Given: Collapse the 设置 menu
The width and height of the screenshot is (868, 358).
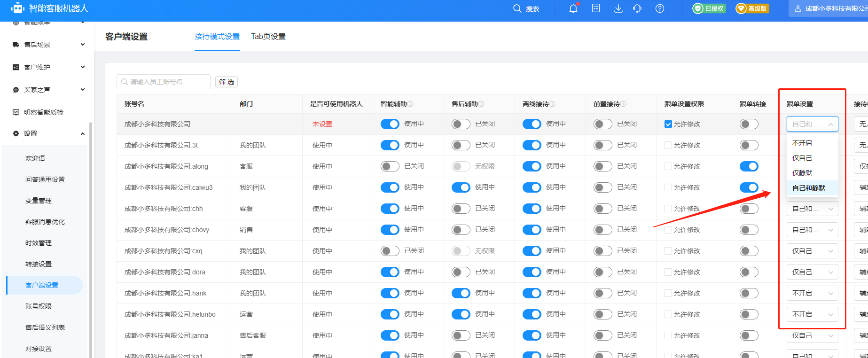Looking at the screenshot, I should [83, 133].
